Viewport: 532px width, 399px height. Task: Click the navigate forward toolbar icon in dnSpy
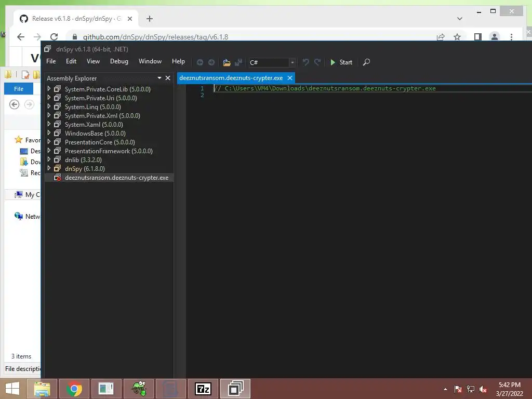tap(211, 62)
